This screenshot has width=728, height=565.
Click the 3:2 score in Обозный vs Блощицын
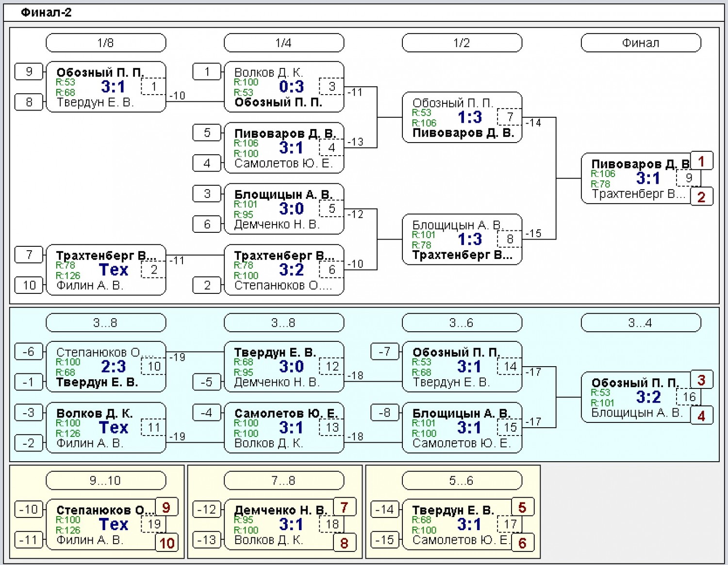tap(648, 397)
